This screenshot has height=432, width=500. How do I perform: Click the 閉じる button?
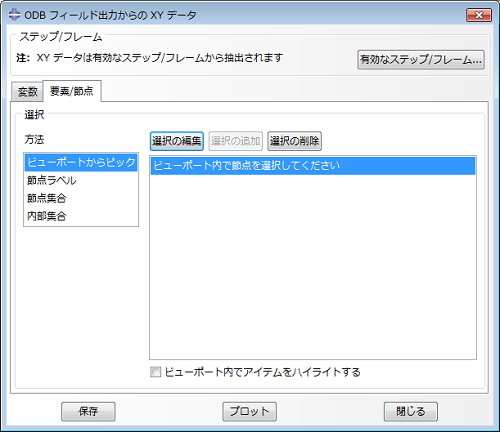[x=411, y=412]
